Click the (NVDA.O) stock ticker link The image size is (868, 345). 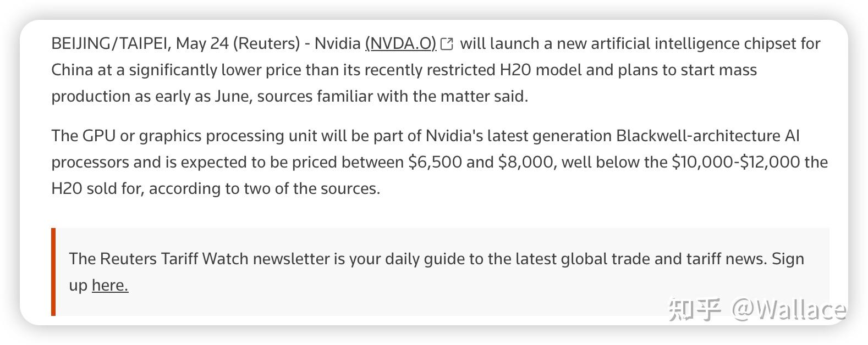(x=400, y=43)
